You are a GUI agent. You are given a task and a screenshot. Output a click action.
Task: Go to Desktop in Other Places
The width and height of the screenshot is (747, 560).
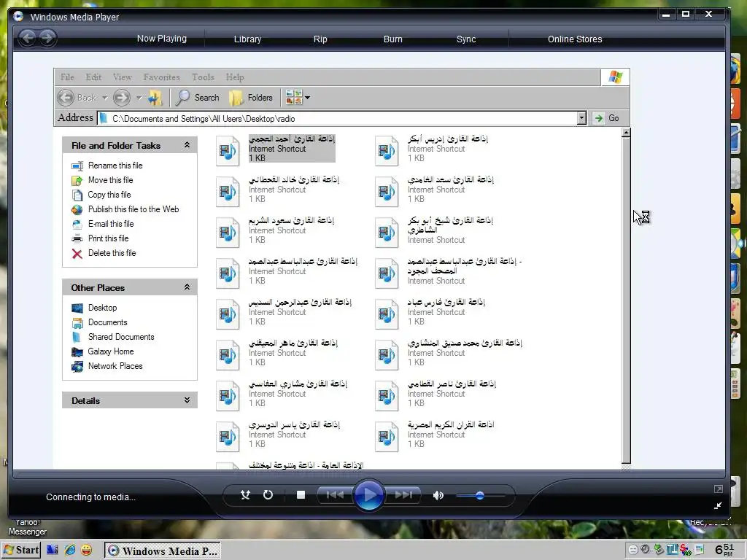click(102, 308)
